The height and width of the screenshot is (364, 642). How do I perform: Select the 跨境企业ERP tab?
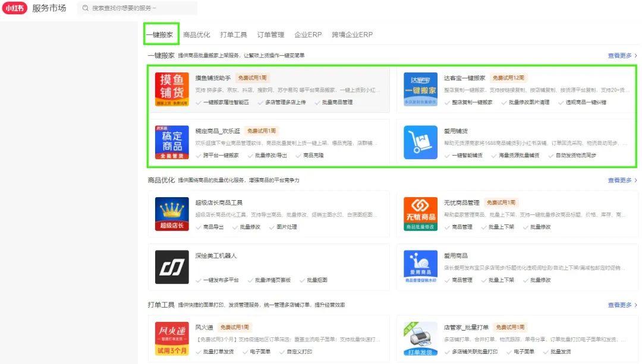[352, 34]
